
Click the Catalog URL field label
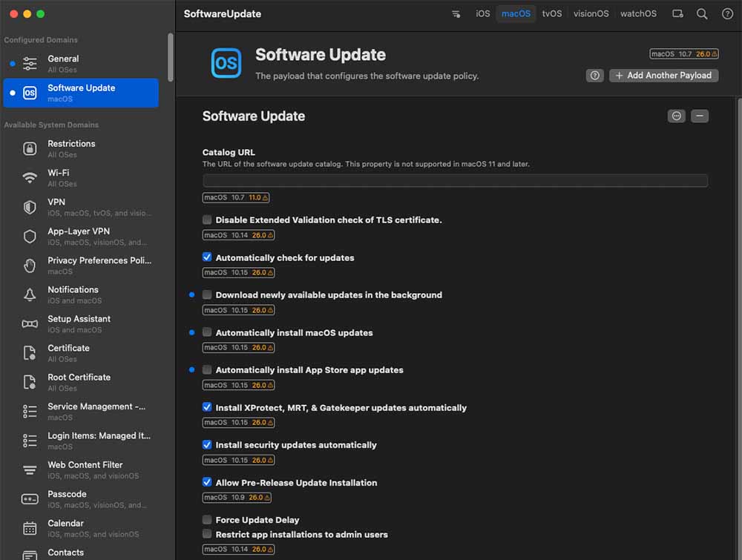229,152
